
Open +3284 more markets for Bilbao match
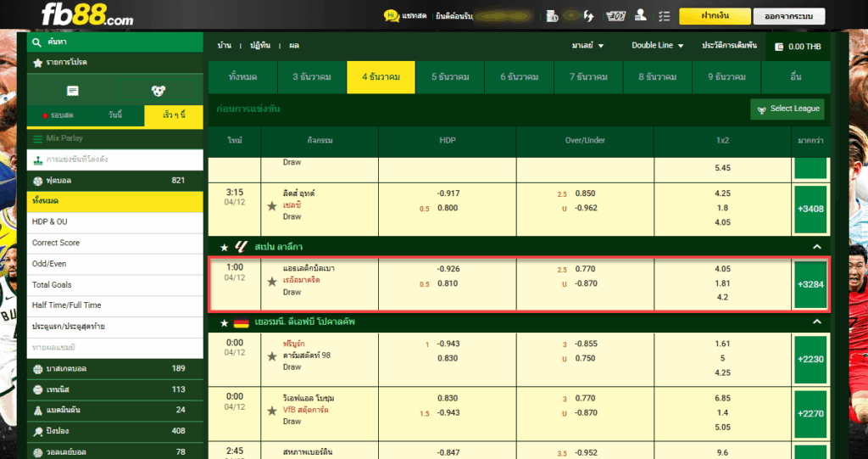810,284
